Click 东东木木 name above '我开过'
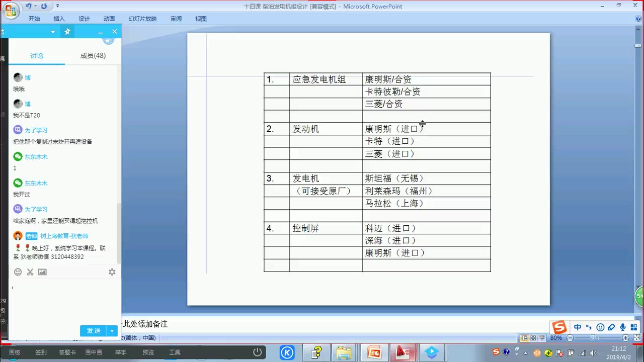 coord(36,183)
